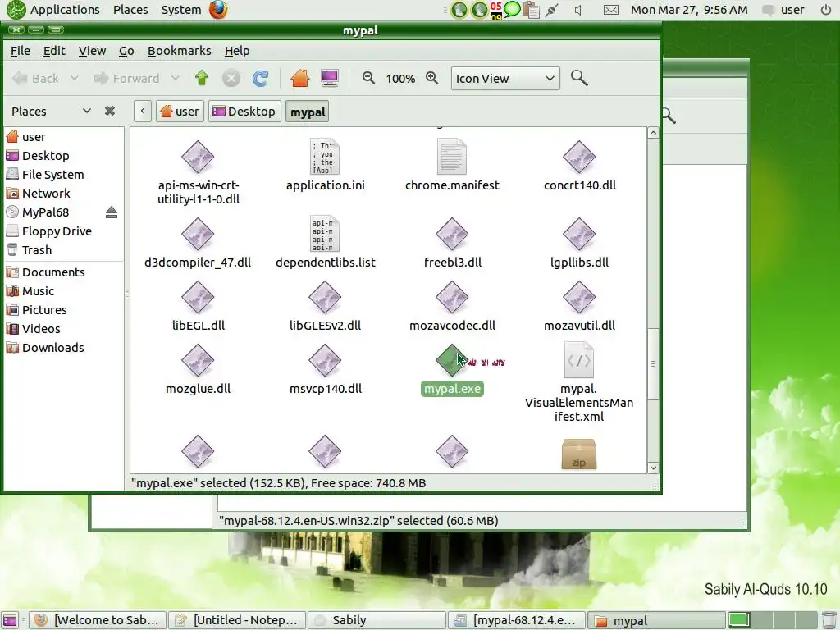Open the System menu in top panel
Screen dimensions: 840x630
pyautogui.click(x=181, y=10)
